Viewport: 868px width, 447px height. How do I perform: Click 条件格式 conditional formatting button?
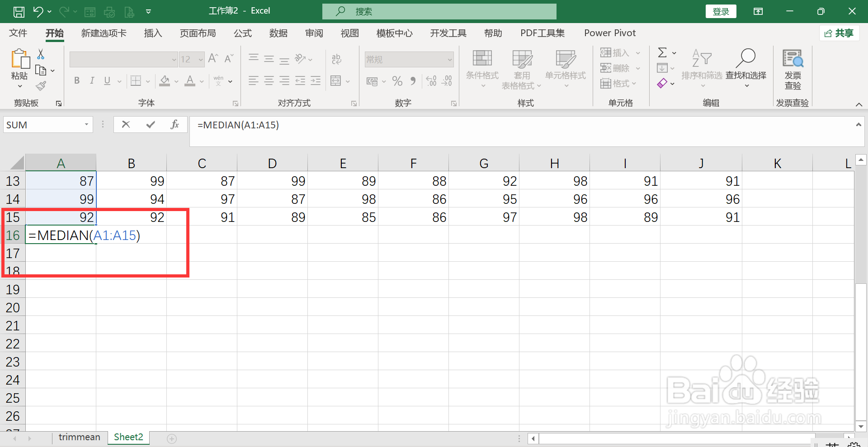coord(482,69)
